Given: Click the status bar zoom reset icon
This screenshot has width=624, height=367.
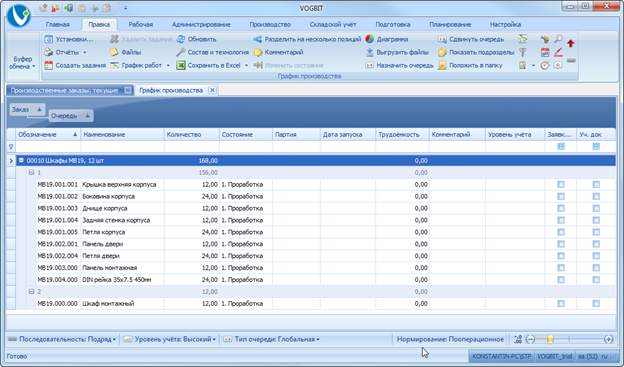Looking at the screenshot, I should point(518,339).
